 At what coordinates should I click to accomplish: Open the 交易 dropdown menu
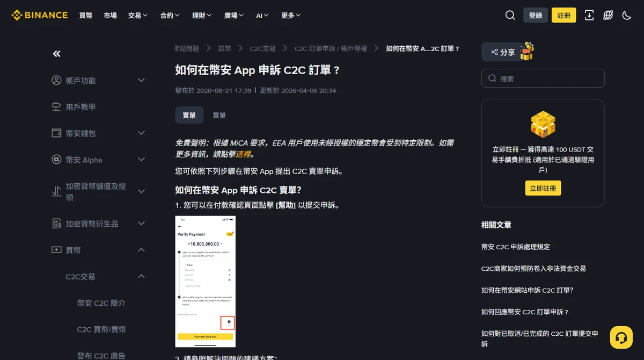(x=138, y=16)
